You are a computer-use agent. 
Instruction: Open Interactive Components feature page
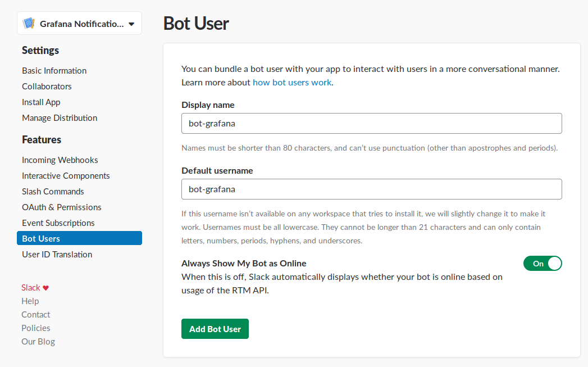pos(66,175)
